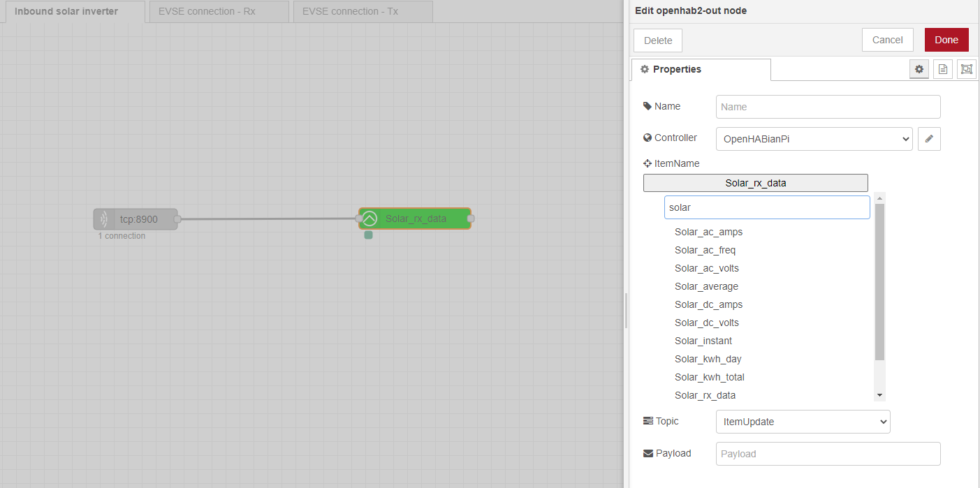This screenshot has height=488, width=980.
Task: Click the sidebar resize handle
Action: pos(626,311)
